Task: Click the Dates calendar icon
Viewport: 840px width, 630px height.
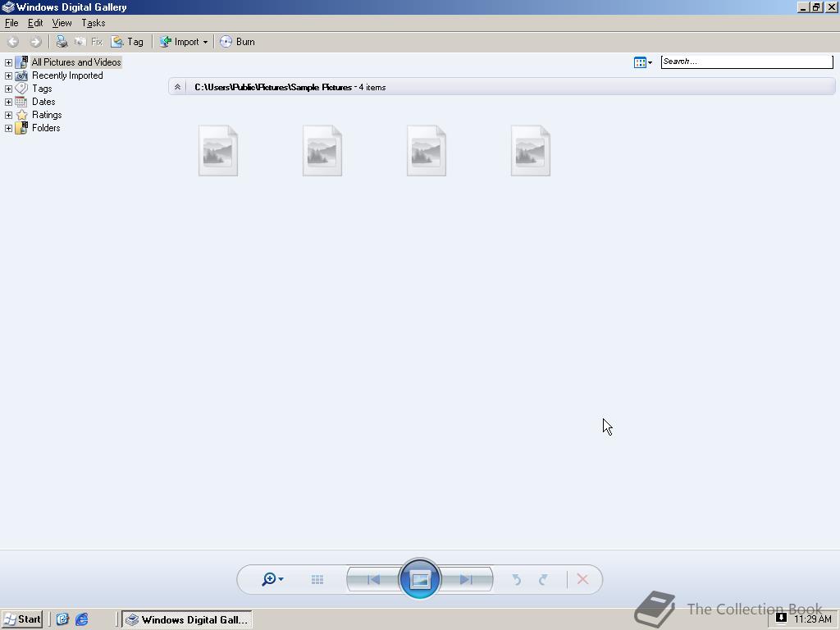Action: (21, 102)
